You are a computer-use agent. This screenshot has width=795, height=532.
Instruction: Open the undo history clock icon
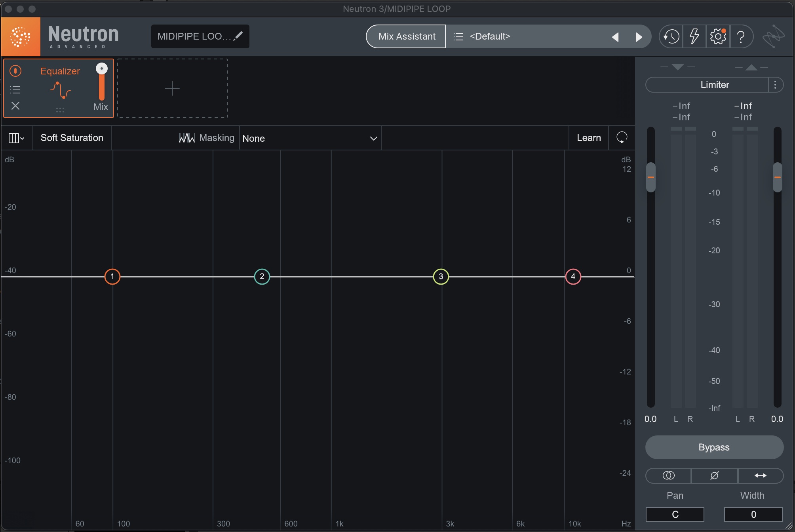pos(671,37)
